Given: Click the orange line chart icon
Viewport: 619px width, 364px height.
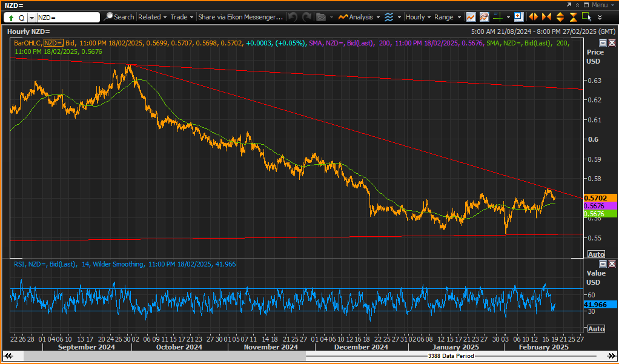Looking at the screenshot, I should [x=471, y=17].
